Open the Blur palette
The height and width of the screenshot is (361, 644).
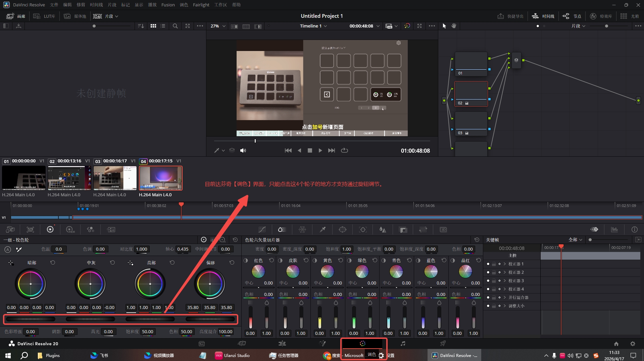click(383, 229)
